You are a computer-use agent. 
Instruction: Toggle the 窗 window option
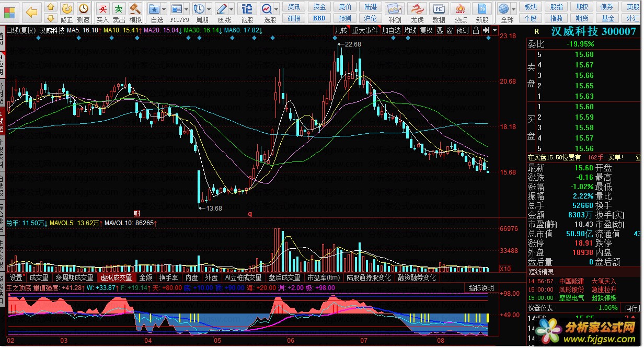click(450, 30)
